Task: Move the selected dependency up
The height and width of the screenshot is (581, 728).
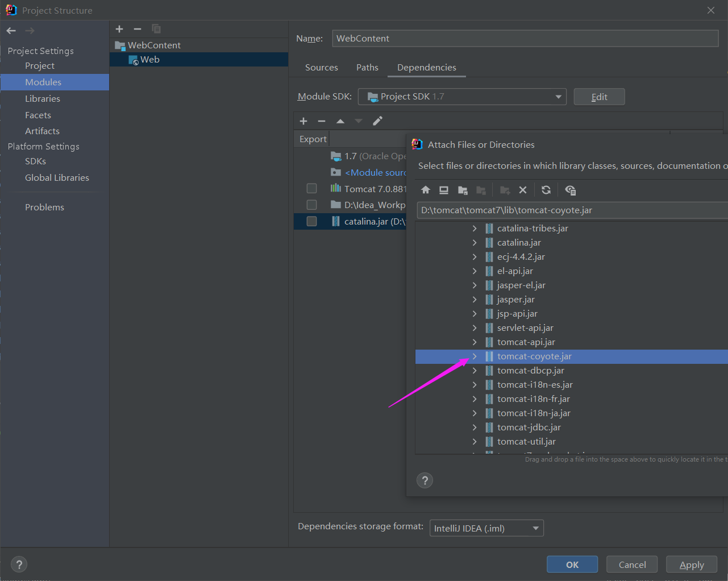Action: (x=340, y=121)
